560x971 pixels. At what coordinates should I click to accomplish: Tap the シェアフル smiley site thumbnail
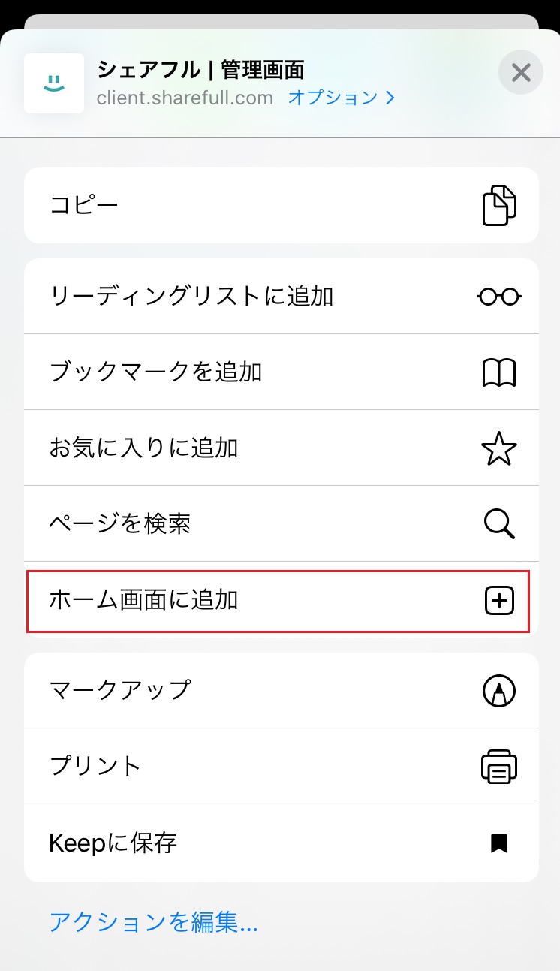click(x=54, y=83)
